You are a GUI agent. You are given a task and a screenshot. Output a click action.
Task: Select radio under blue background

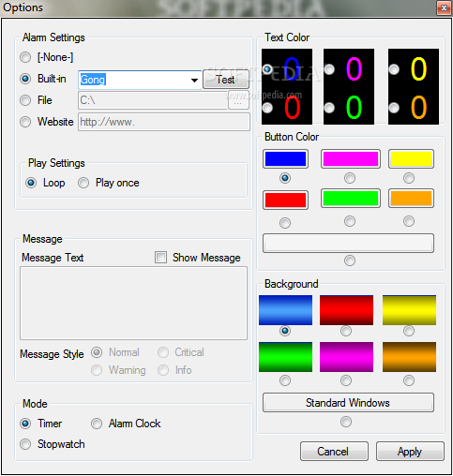tap(285, 331)
